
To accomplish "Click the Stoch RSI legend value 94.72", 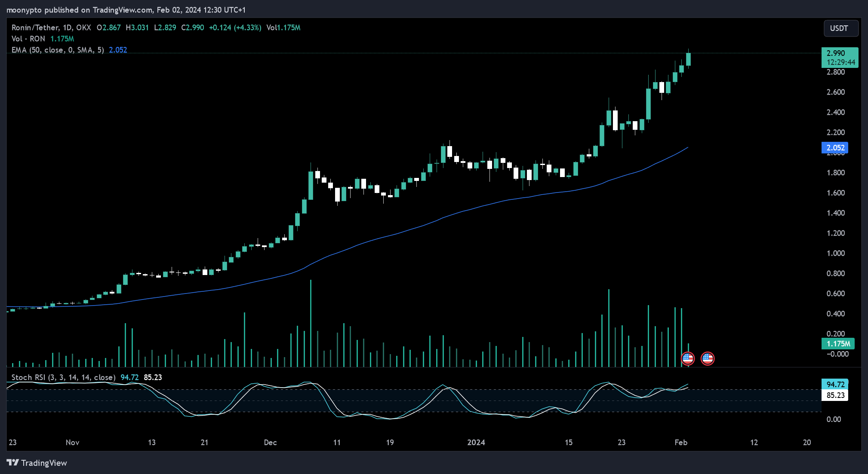I will tap(129, 377).
